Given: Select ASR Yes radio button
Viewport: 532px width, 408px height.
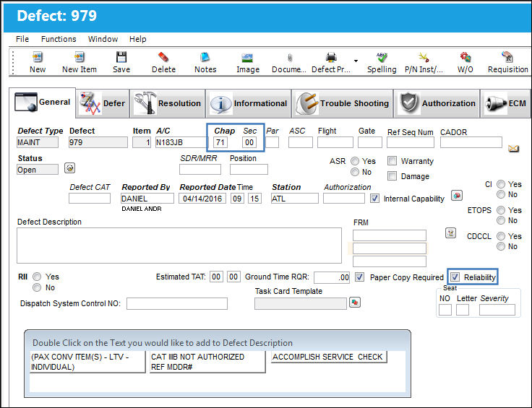Looking at the screenshot, I should 355,161.
